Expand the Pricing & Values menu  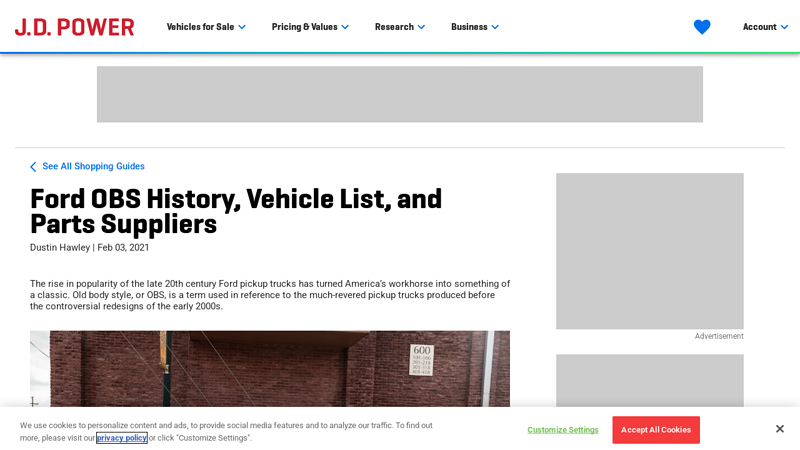pyautogui.click(x=310, y=27)
